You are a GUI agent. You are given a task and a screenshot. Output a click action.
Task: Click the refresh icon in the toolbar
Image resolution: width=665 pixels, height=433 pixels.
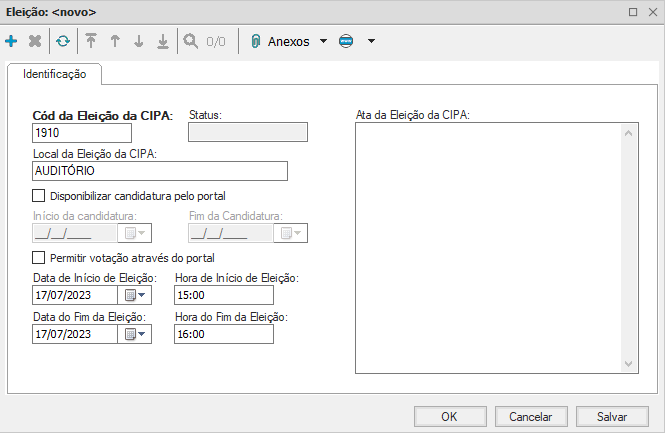pyautogui.click(x=63, y=42)
